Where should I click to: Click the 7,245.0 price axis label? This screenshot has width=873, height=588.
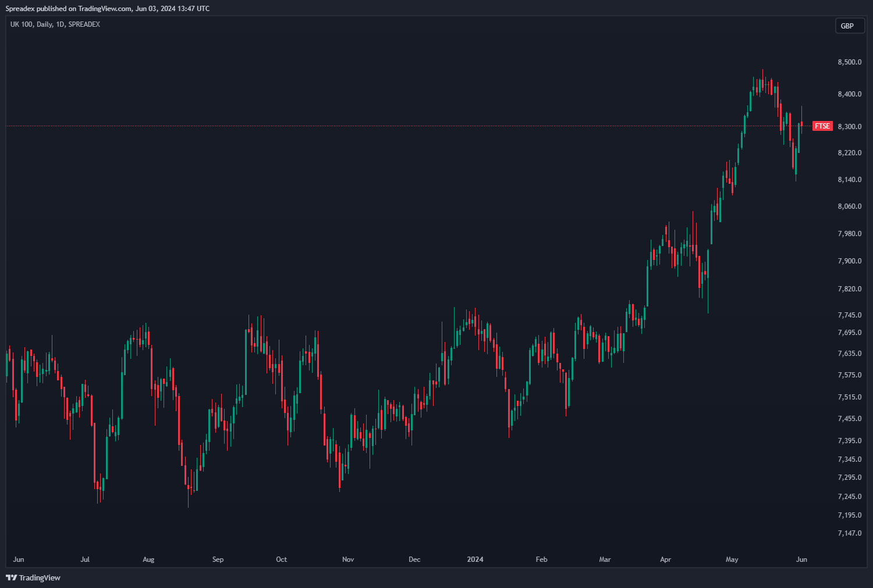click(x=850, y=497)
